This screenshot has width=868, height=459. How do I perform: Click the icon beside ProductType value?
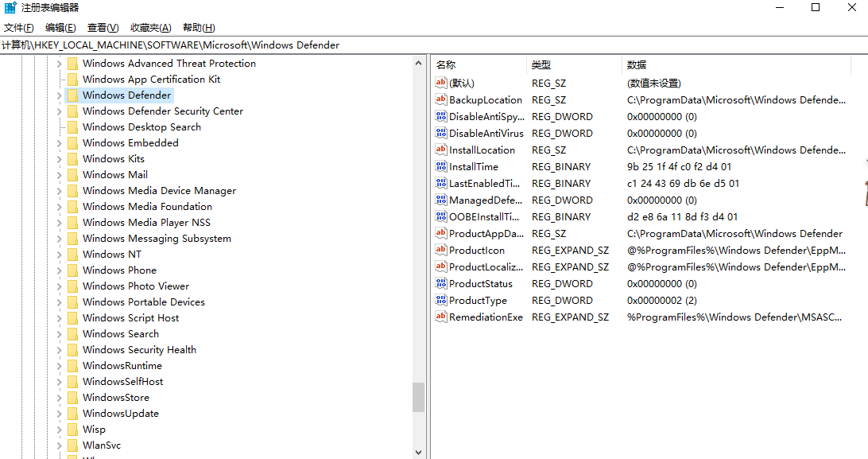pos(440,300)
